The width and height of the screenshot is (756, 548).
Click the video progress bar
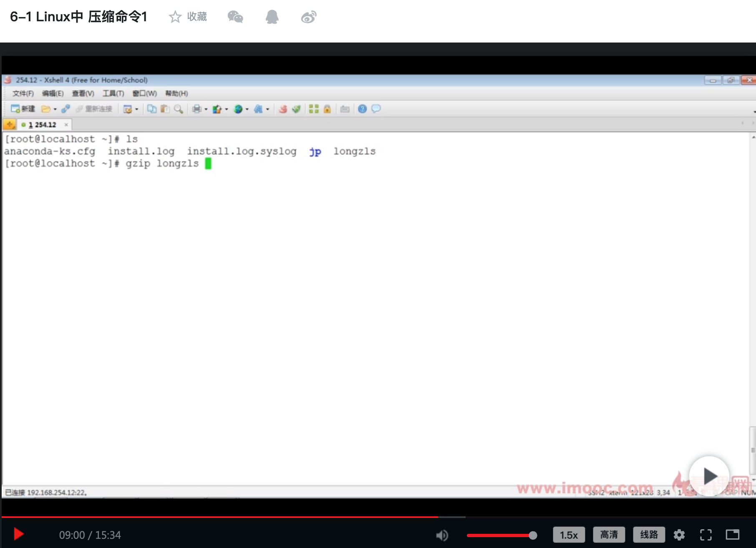[378, 517]
